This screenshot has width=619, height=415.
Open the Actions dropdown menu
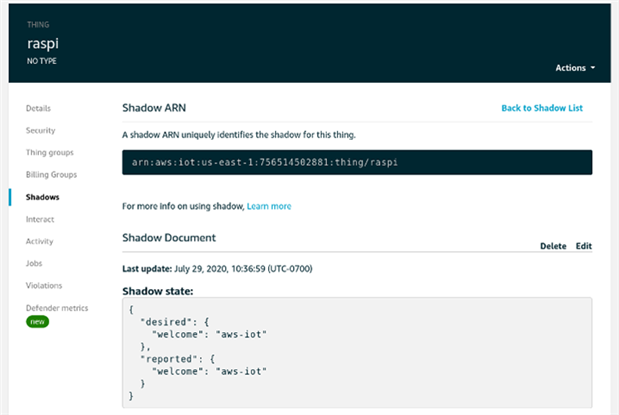click(575, 68)
